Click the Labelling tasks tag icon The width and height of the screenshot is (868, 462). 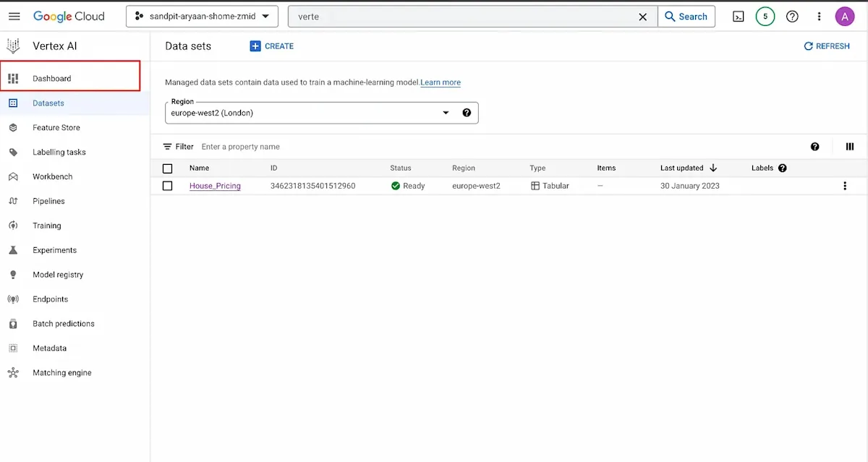(13, 153)
